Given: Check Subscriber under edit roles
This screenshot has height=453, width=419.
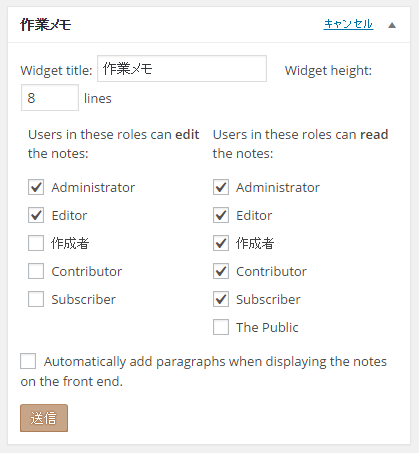Looking at the screenshot, I should click(x=36, y=299).
